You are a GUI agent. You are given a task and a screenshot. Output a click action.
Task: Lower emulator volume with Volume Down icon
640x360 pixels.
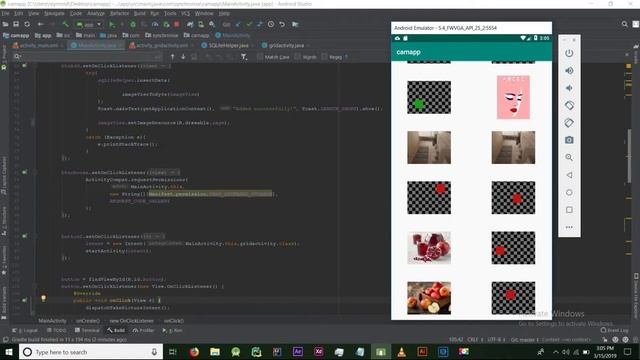569,88
